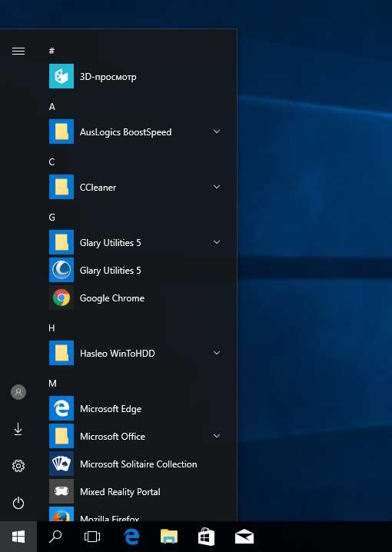This screenshot has width=392, height=552.
Task: Select the 3D-просмотр label
Action: (108, 77)
